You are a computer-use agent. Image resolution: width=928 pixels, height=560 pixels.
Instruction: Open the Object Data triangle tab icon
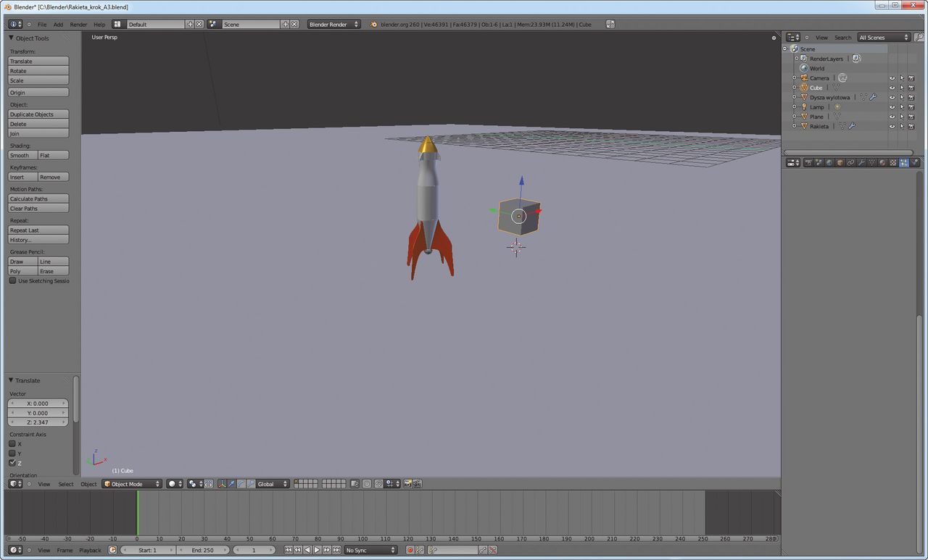[872, 162]
